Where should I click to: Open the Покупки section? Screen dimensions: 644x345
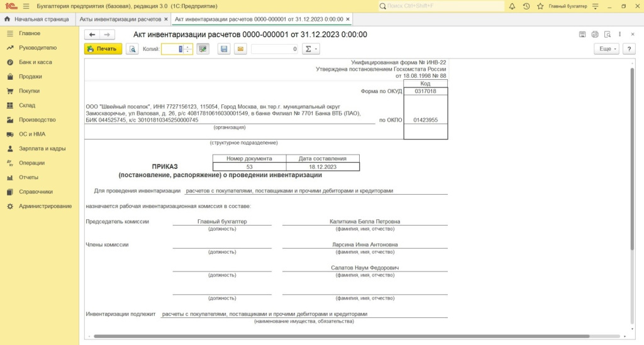29,90
